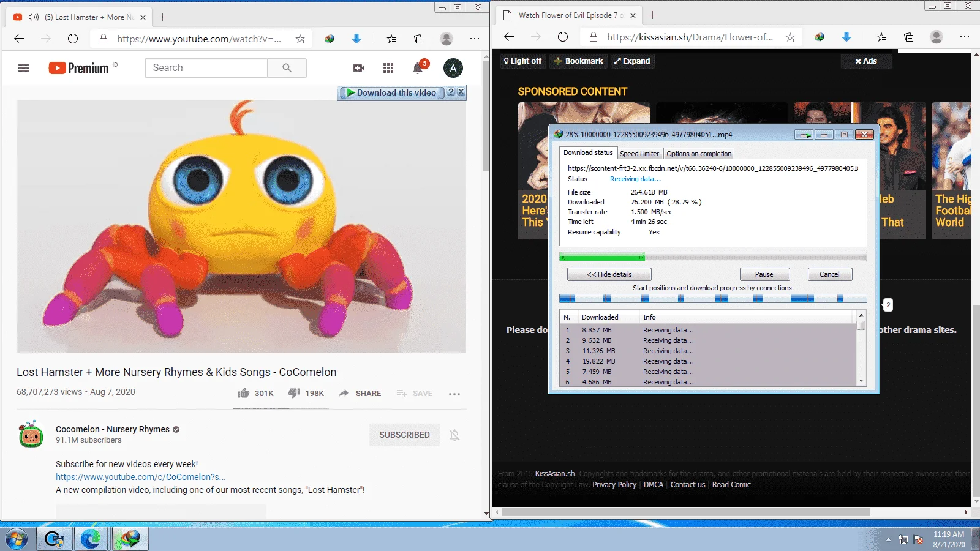Go back in YouTube browser window
This screenshot has width=980, height=551.
tap(19, 39)
